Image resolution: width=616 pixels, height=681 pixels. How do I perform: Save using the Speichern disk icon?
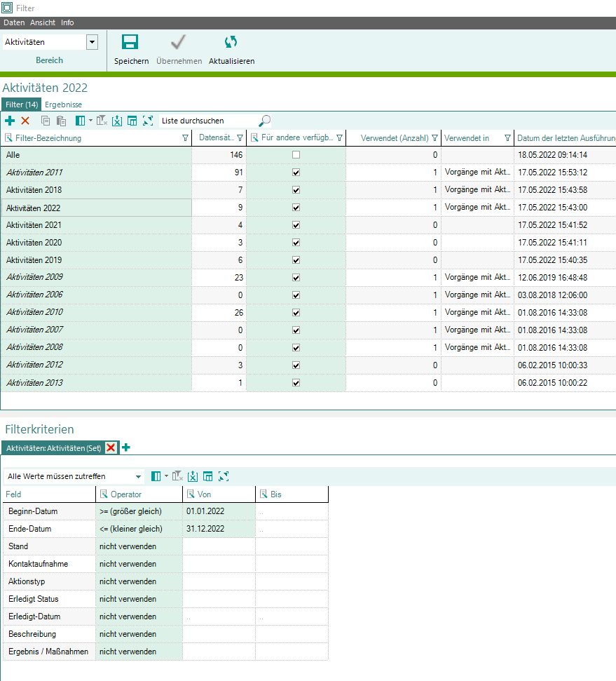point(130,42)
